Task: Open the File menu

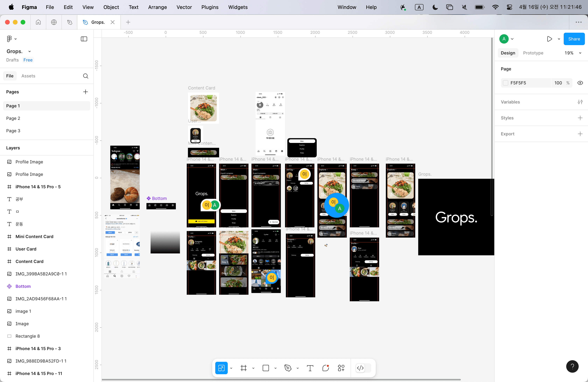Action: coord(50,7)
